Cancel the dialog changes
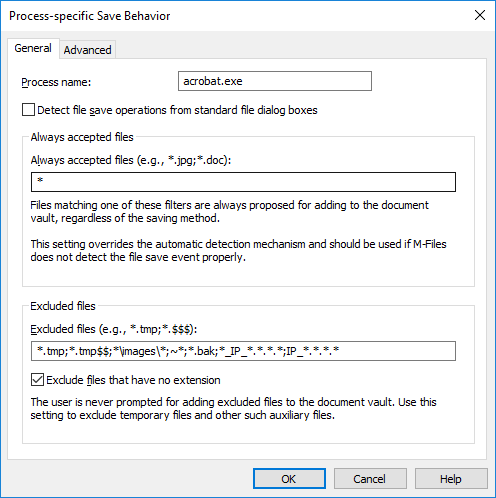The width and height of the screenshot is (496, 498). pos(370,479)
